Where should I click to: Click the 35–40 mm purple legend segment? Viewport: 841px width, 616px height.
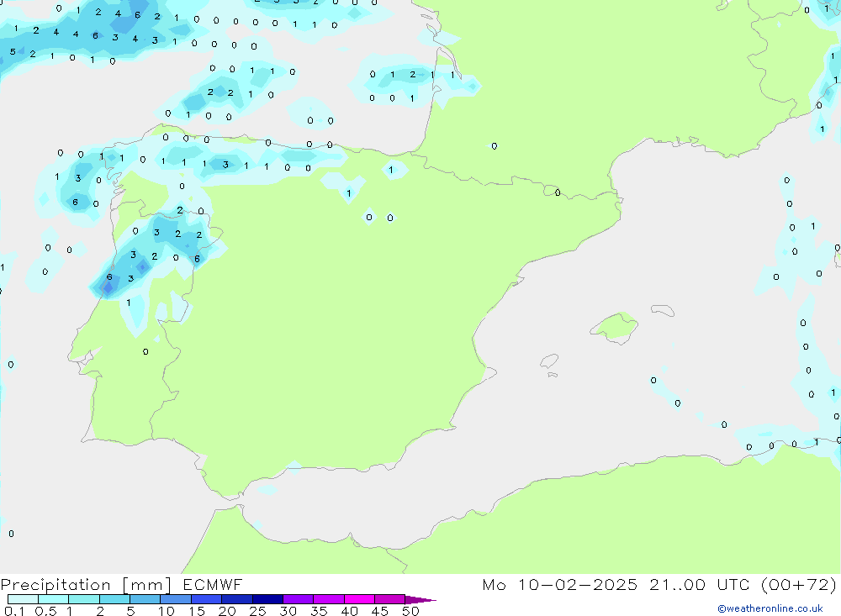pos(328,599)
